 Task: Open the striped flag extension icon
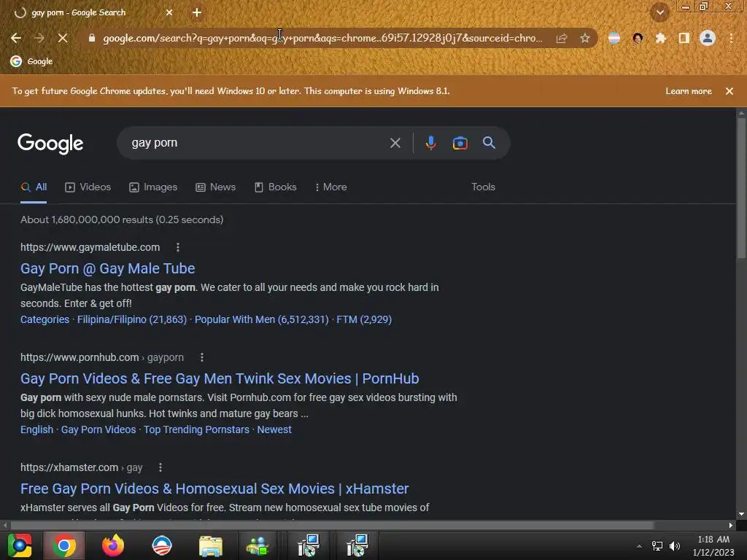pos(614,38)
